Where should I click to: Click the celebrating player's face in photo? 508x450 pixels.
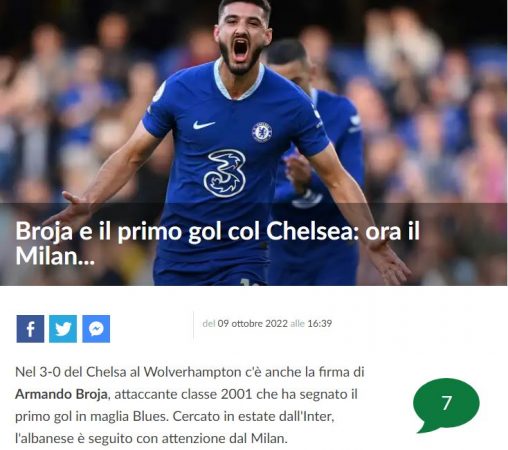point(242,38)
